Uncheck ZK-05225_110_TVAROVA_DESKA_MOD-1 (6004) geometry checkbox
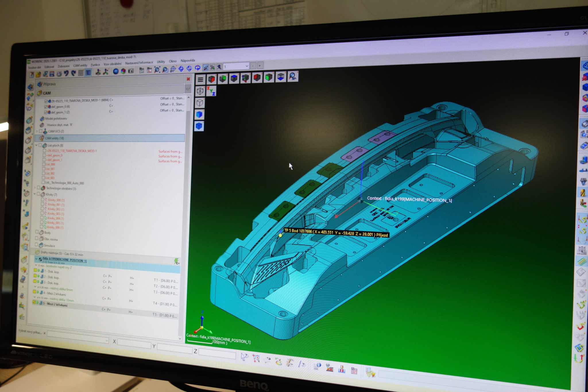Image resolution: width=588 pixels, height=392 pixels. [46, 101]
